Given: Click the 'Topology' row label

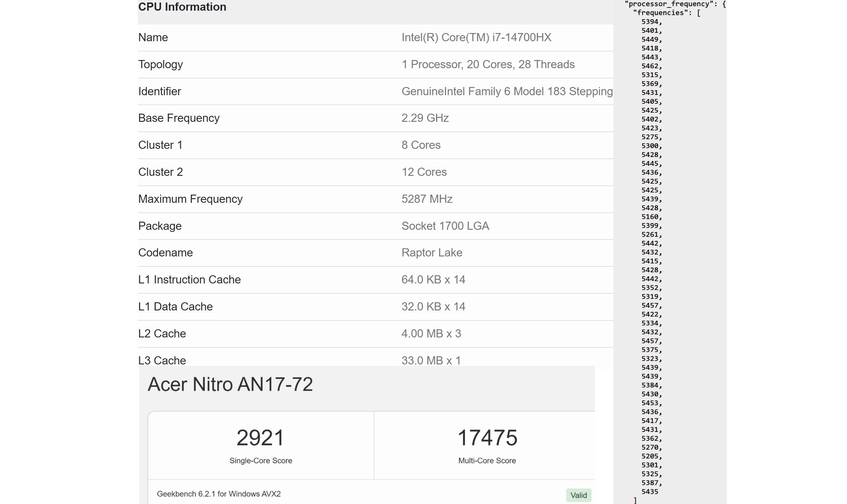Looking at the screenshot, I should (x=160, y=65).
